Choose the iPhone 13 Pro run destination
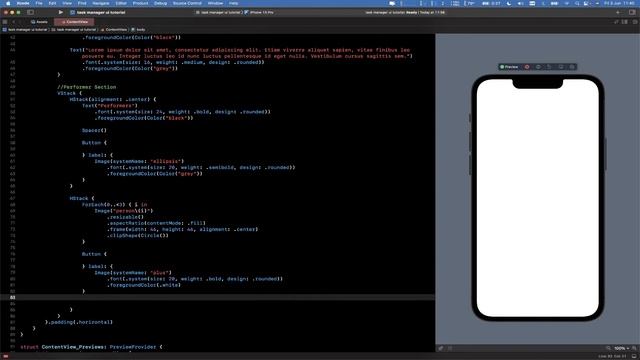This screenshot has height=360, width=640. tap(259, 13)
